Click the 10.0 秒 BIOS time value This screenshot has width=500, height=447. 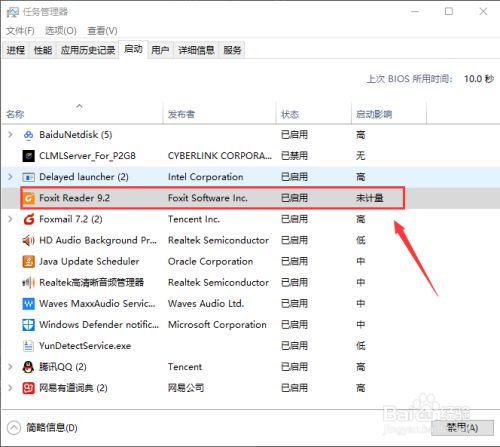point(479,79)
